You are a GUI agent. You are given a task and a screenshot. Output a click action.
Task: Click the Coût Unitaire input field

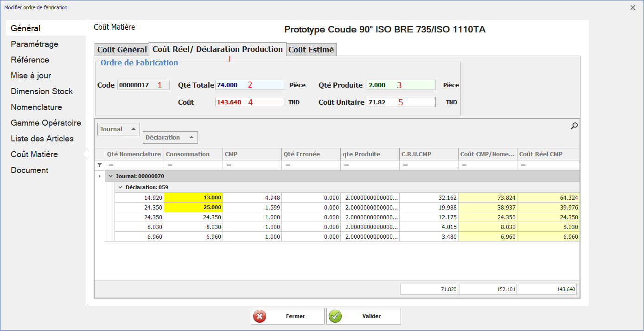click(x=401, y=102)
